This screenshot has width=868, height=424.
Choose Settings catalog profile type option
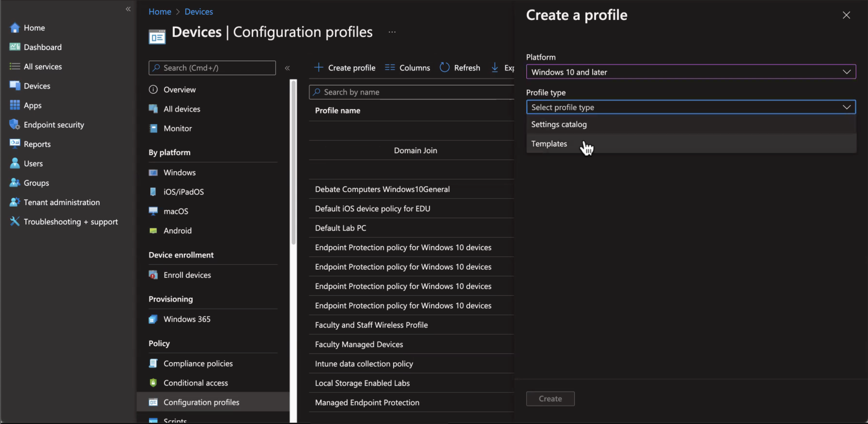[x=559, y=125]
